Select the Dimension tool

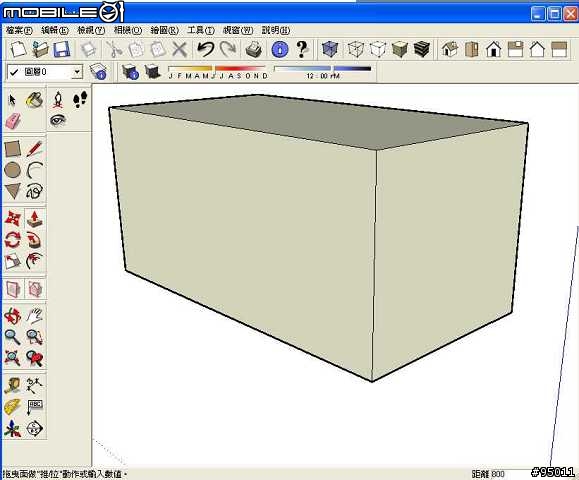[35, 386]
